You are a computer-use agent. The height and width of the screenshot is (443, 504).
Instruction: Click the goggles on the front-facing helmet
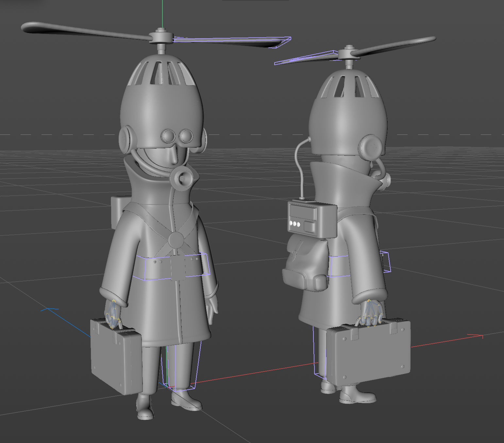click(x=178, y=136)
